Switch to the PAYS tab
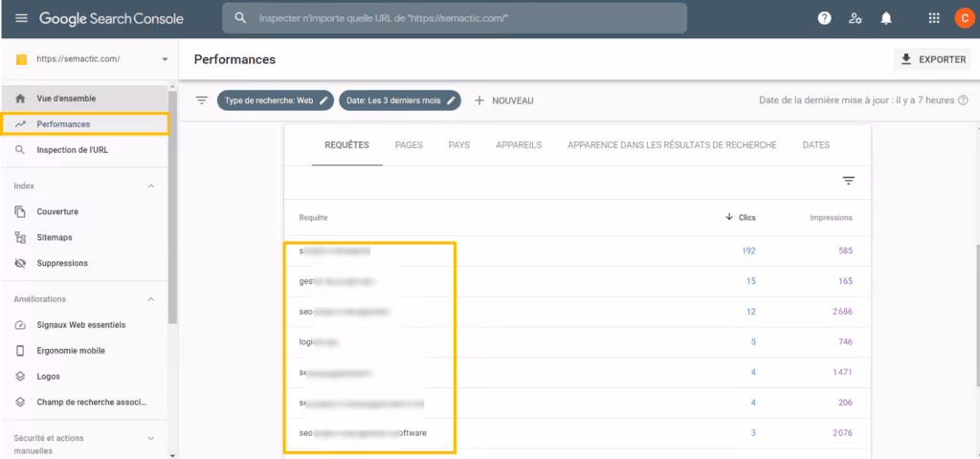This screenshot has height=459, width=980. (459, 145)
